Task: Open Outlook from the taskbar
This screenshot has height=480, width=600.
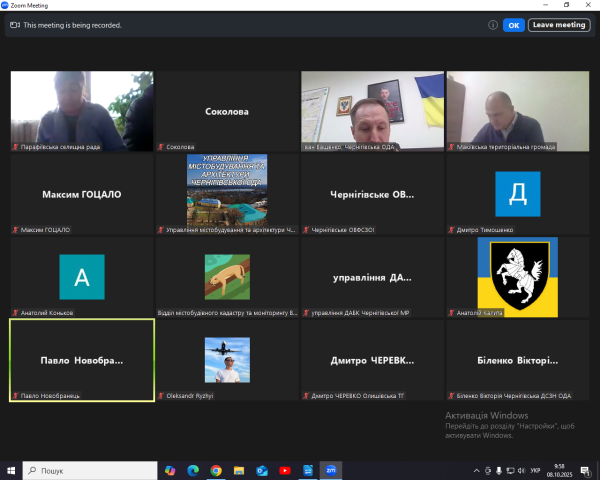Action: 262,470
